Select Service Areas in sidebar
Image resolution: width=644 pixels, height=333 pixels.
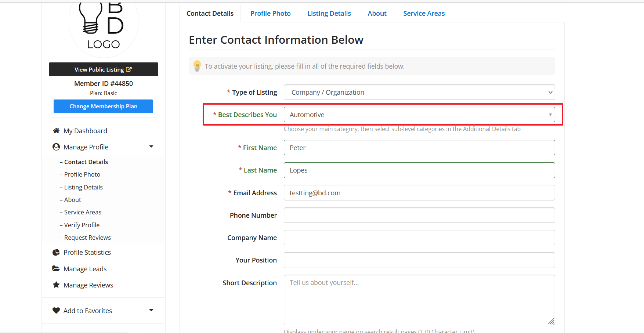[x=83, y=212]
